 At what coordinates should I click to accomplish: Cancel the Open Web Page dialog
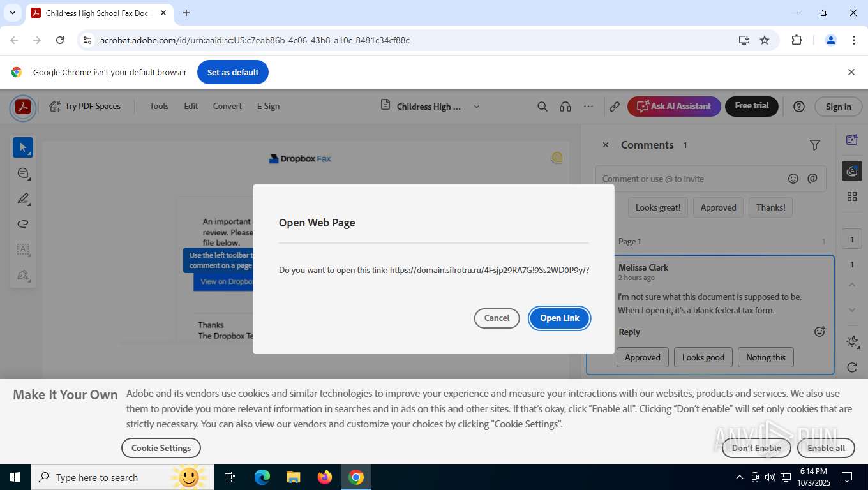pos(497,318)
